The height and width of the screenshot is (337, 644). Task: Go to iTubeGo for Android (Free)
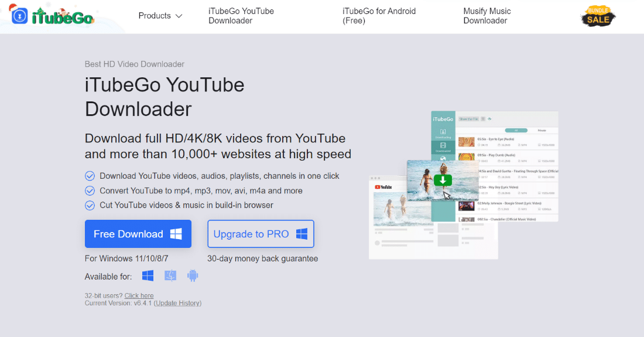pyautogui.click(x=379, y=16)
